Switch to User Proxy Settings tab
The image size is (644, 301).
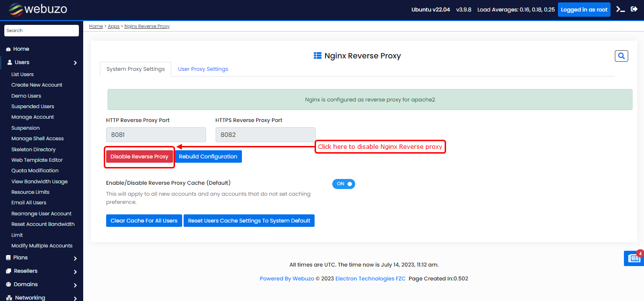click(x=203, y=69)
